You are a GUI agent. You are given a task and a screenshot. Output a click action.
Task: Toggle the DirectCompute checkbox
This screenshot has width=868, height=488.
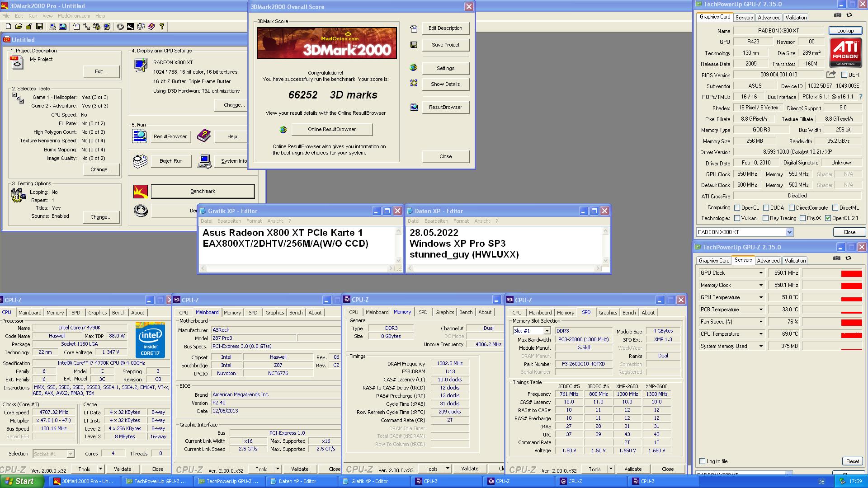tap(792, 208)
